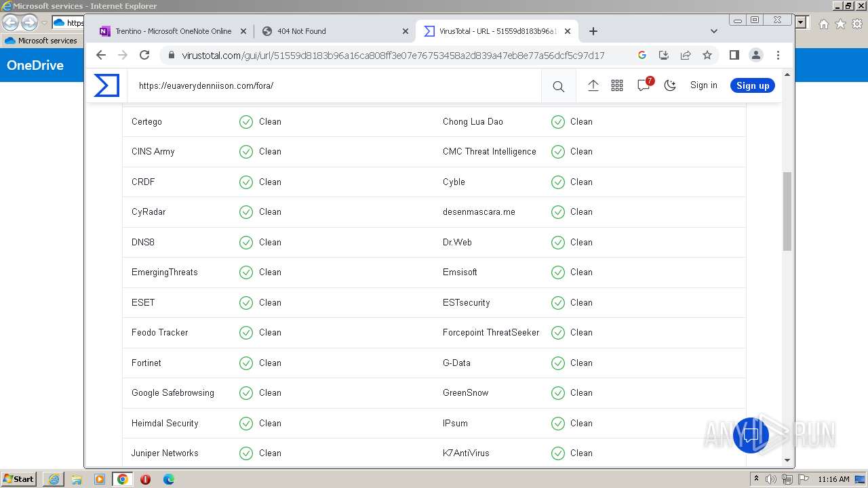
Task: Click the Chrome forward arrow
Action: click(123, 55)
